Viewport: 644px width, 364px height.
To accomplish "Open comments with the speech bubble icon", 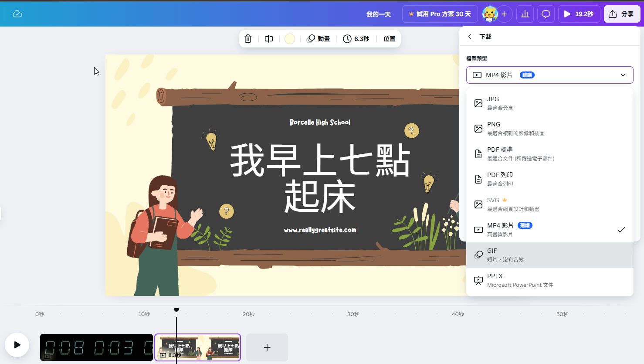I will coord(546,14).
